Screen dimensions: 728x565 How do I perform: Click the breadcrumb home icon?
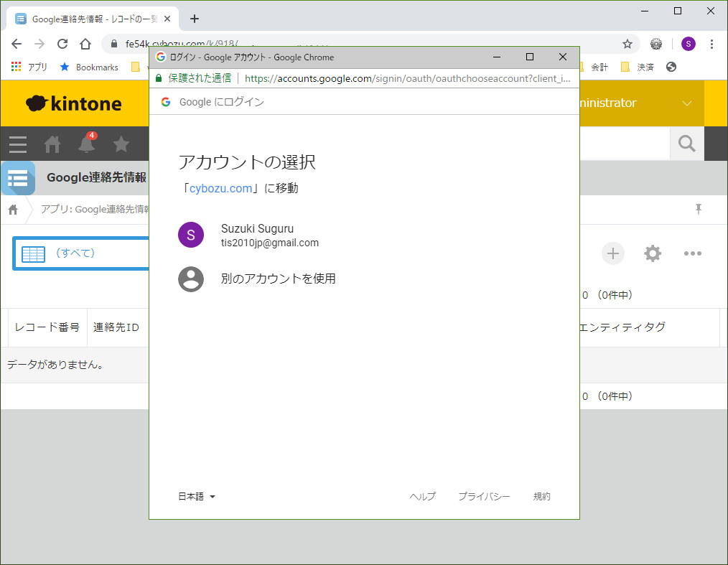pos(13,210)
